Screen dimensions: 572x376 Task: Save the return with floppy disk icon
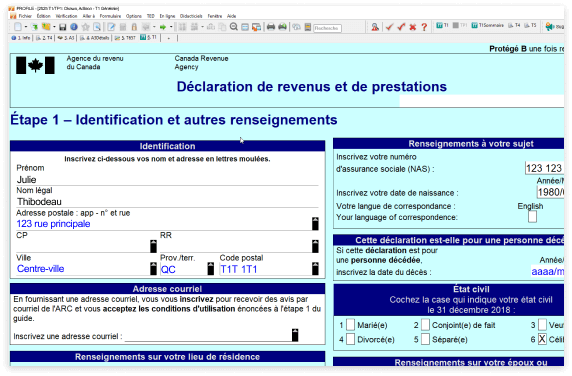[x=63, y=27]
